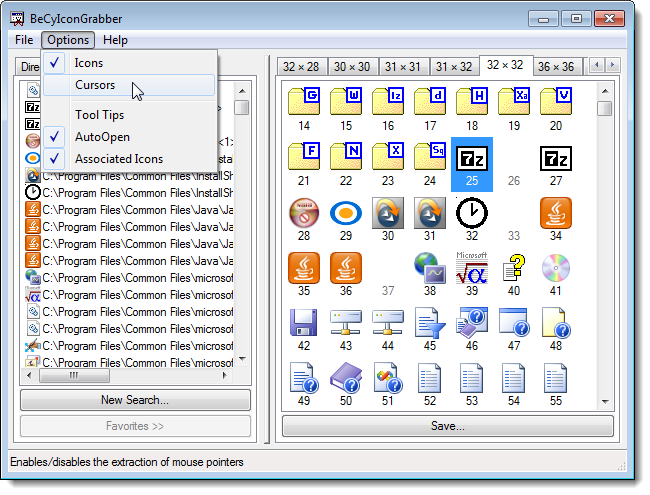Open the Help menu

point(115,40)
